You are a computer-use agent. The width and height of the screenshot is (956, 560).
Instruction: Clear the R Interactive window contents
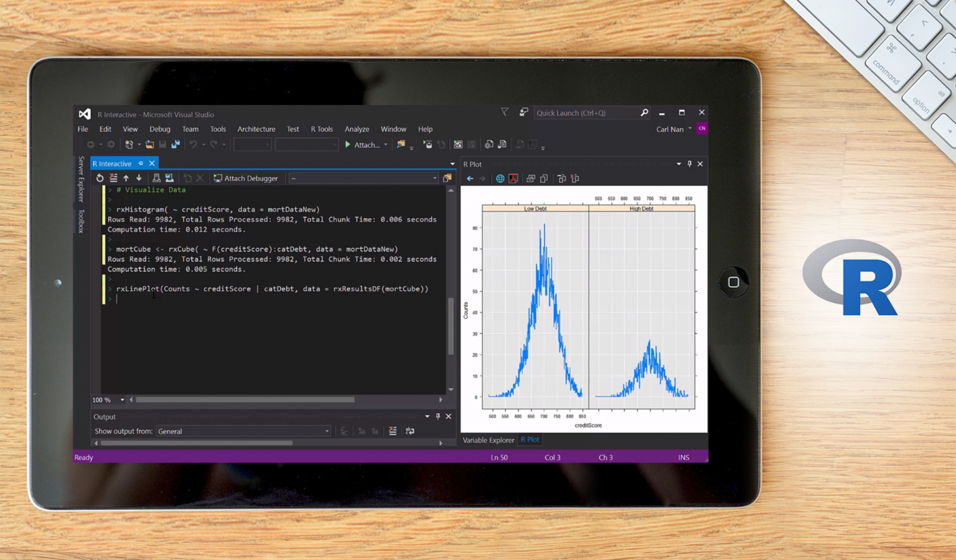click(x=113, y=179)
